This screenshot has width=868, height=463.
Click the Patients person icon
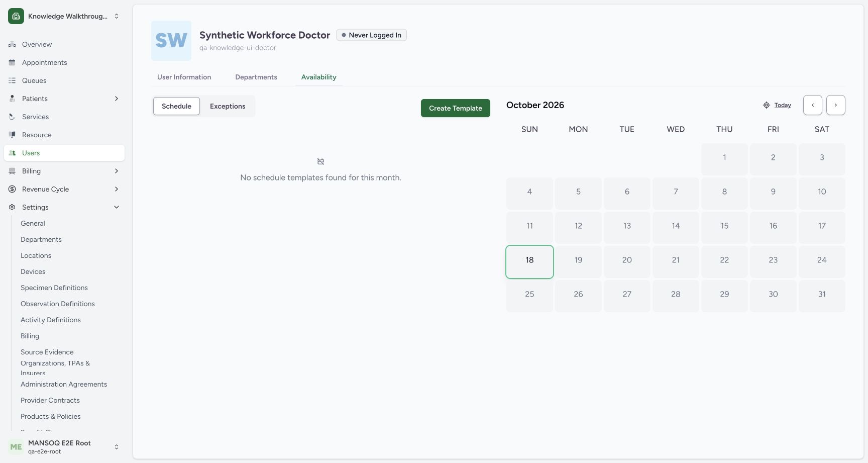[12, 99]
